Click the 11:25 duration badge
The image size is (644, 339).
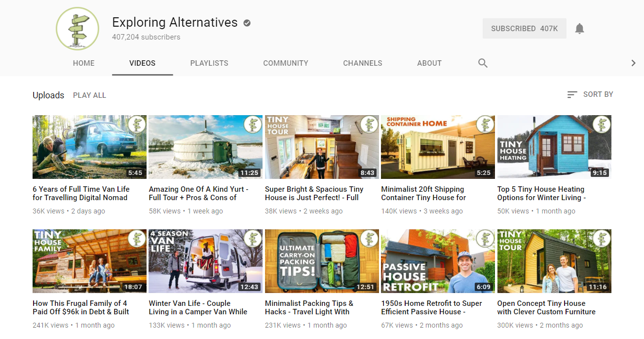tap(249, 173)
